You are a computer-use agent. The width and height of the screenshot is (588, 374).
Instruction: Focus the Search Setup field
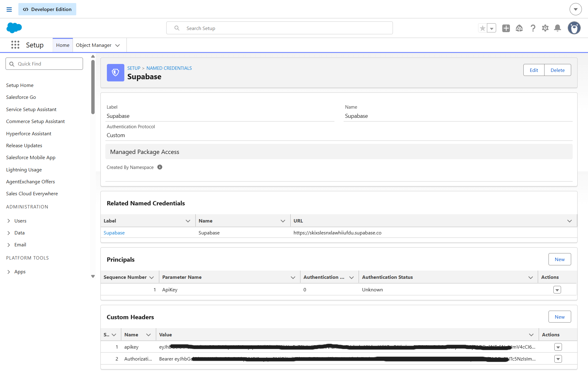click(x=279, y=28)
